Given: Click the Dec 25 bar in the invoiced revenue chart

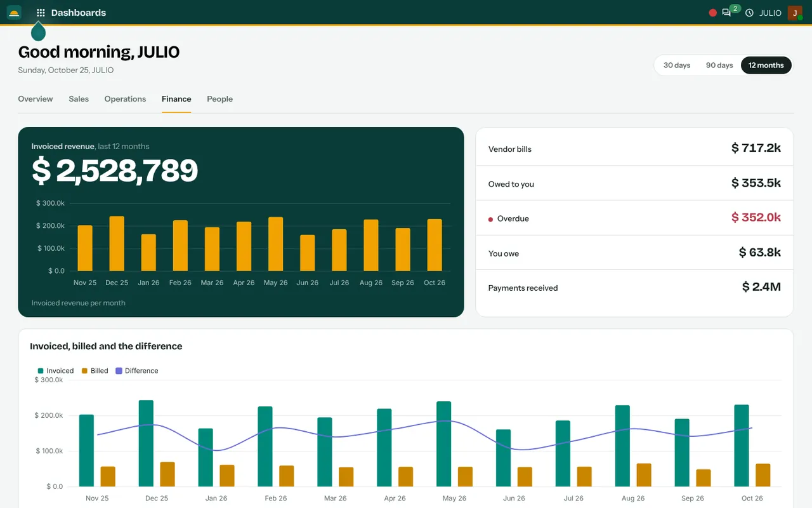Looking at the screenshot, I should click(x=117, y=244).
